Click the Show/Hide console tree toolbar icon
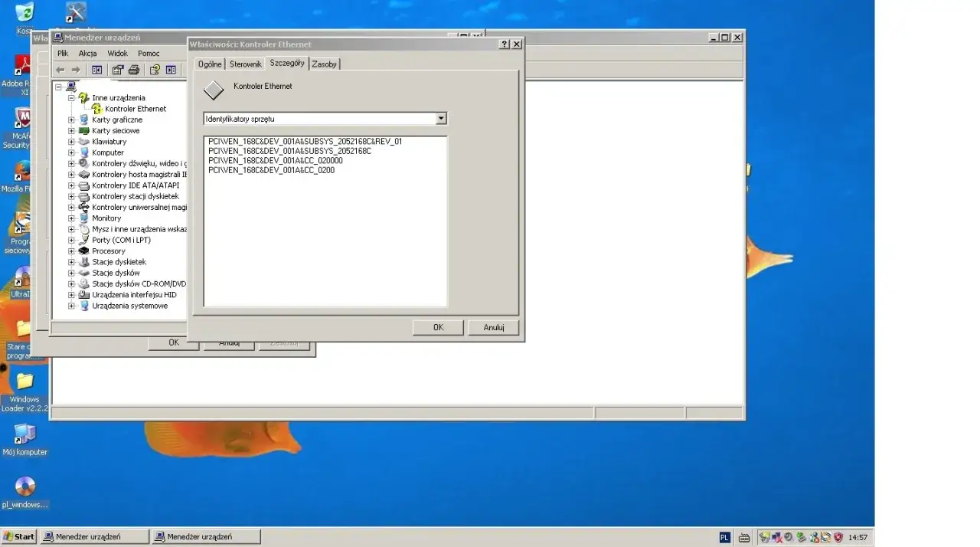 96,70
